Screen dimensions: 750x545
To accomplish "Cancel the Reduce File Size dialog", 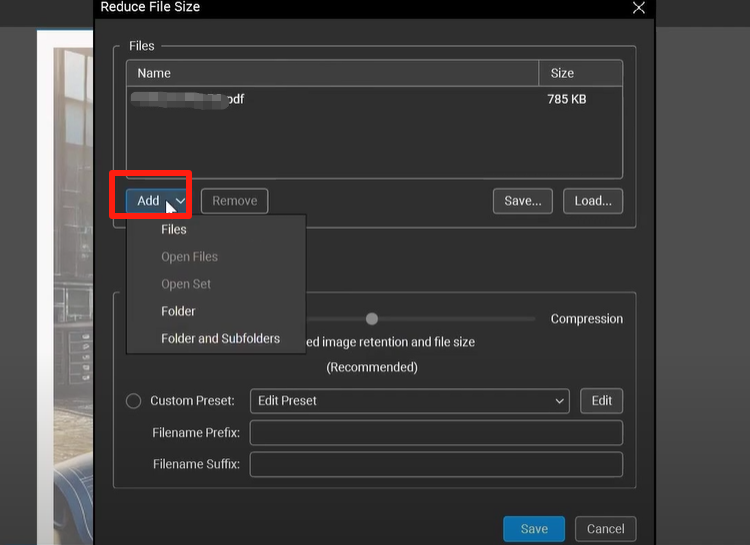I will click(605, 529).
